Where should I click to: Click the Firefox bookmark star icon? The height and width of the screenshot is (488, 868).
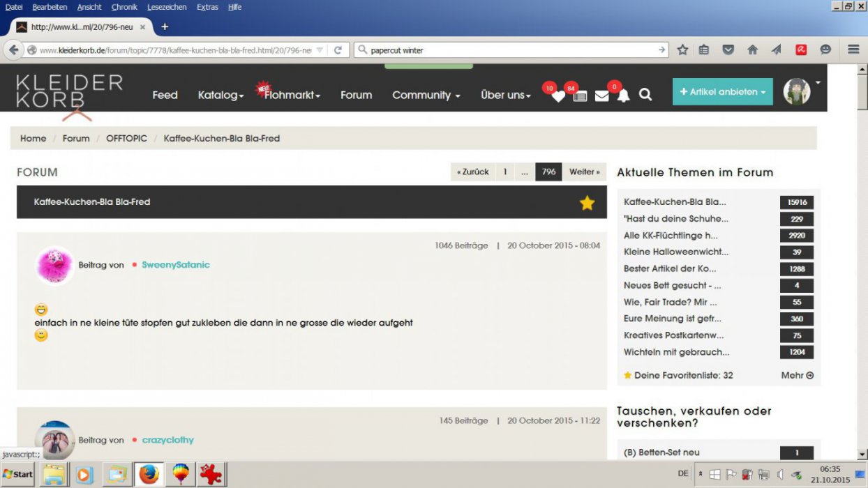682,50
